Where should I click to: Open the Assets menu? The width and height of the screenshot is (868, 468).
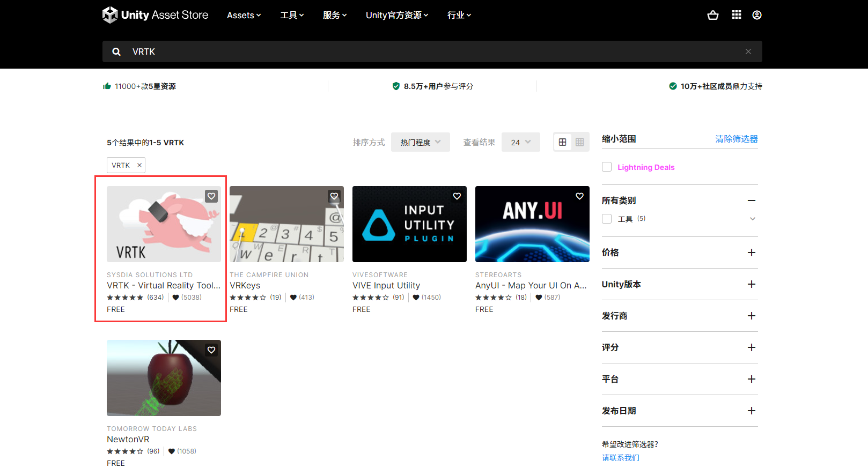pos(244,15)
